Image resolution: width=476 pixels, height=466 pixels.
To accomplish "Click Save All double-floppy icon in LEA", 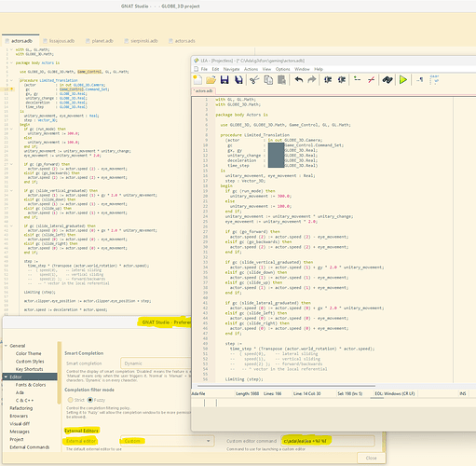I will (x=238, y=80).
